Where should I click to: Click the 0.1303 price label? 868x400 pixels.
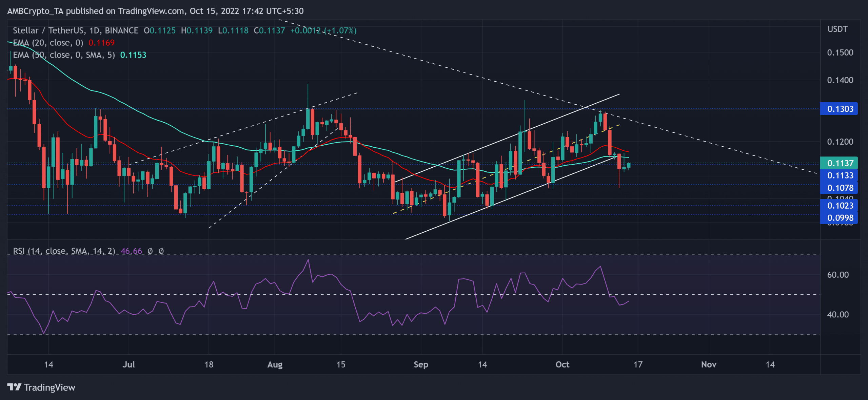tap(840, 109)
